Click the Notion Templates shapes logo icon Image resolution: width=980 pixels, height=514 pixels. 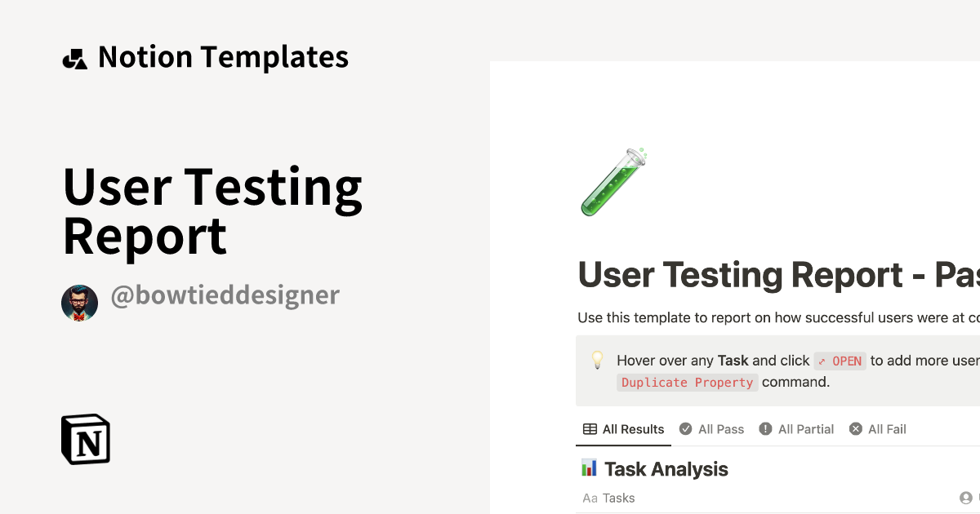pos(74,59)
